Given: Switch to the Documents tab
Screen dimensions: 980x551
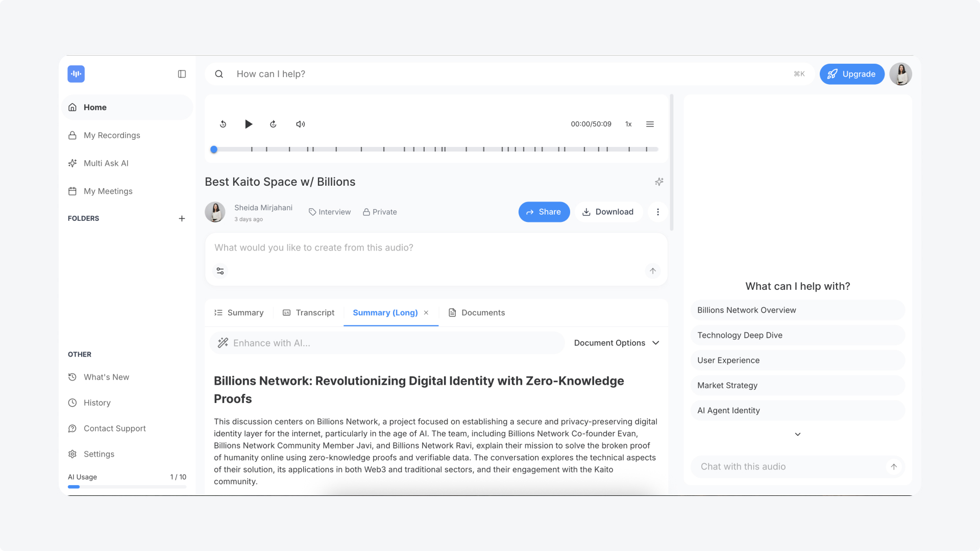Looking at the screenshot, I should tap(477, 313).
